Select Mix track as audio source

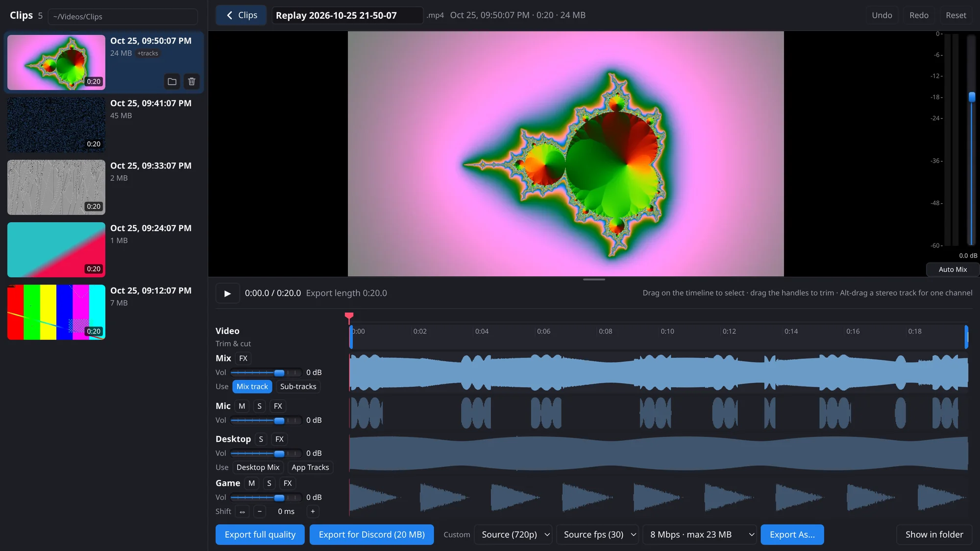click(x=252, y=386)
